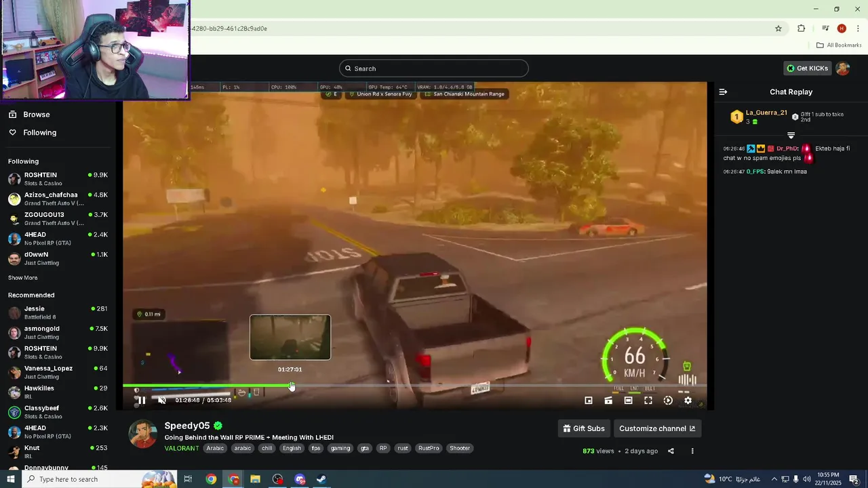Screen dimensions: 868x488
Task: Select the Shooter tag
Action: pos(460,448)
